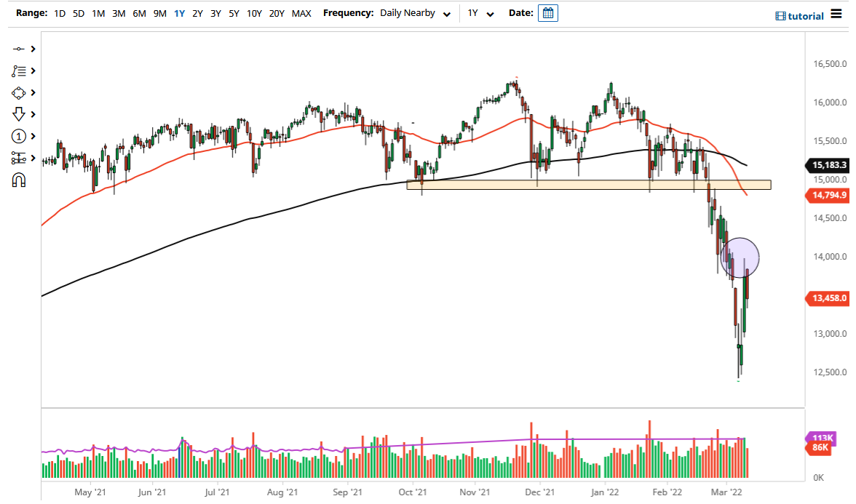The height and width of the screenshot is (504, 856).
Task: Activate the 1M range selector
Action: click(x=98, y=13)
